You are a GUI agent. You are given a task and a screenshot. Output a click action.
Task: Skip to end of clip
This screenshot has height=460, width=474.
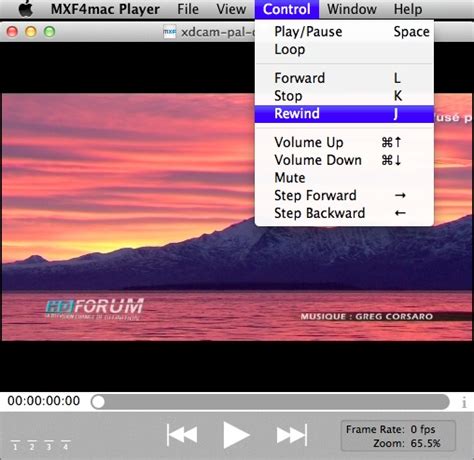292,435
